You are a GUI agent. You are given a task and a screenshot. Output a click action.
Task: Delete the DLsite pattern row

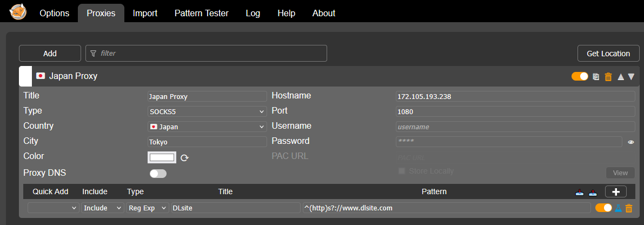coord(628,208)
